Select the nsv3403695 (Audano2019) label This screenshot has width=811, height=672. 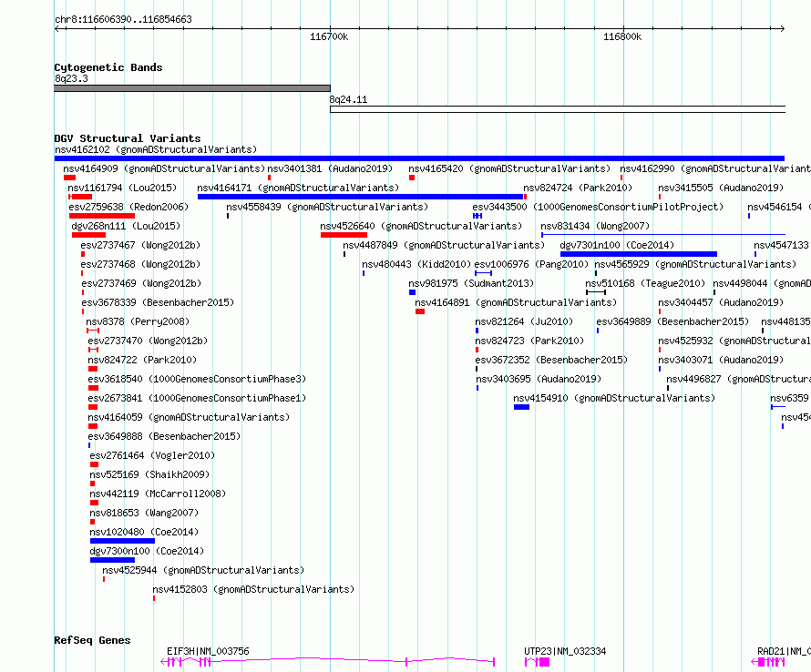[539, 379]
